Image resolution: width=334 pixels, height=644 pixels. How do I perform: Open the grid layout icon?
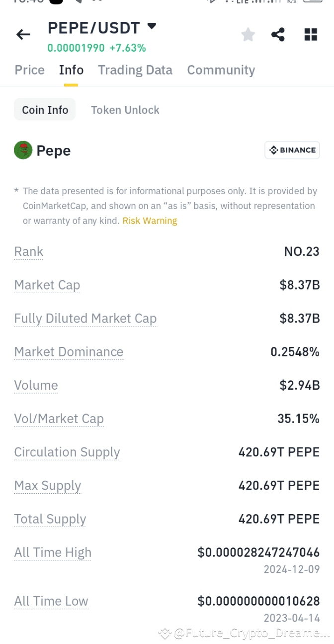(311, 34)
